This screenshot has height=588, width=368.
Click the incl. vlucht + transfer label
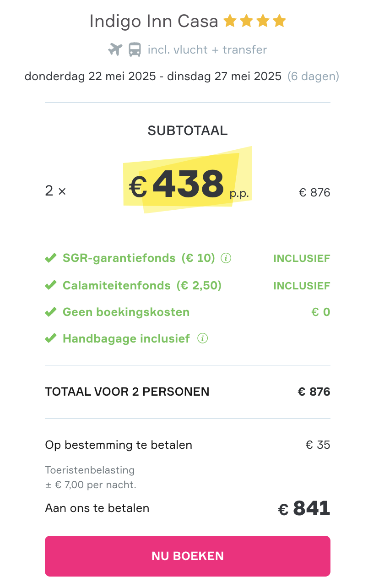207,49
